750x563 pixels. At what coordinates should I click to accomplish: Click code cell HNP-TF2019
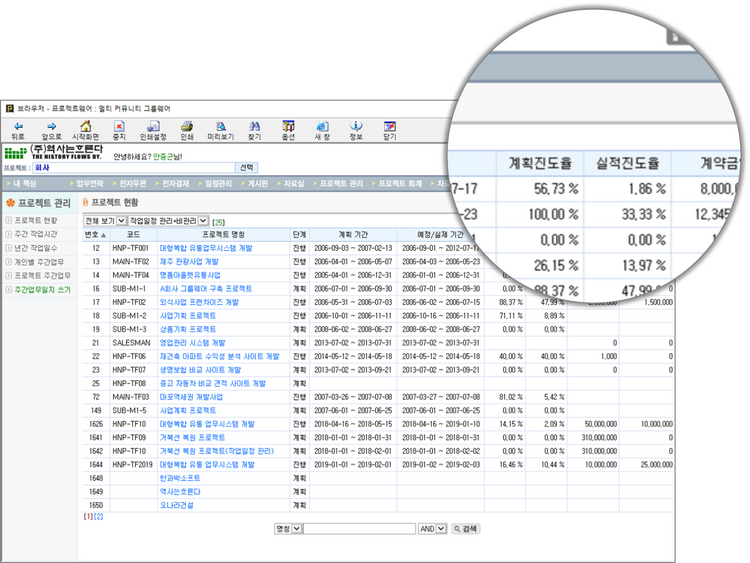click(x=132, y=464)
